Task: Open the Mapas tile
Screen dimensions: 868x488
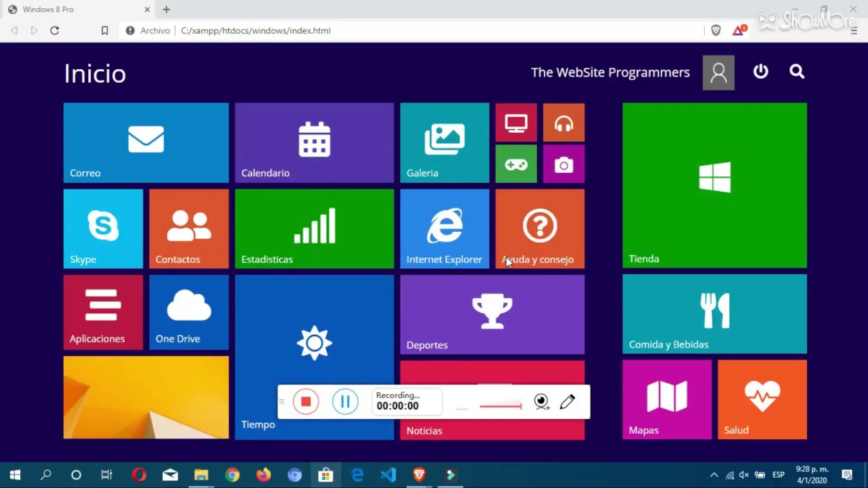Action: point(667,400)
